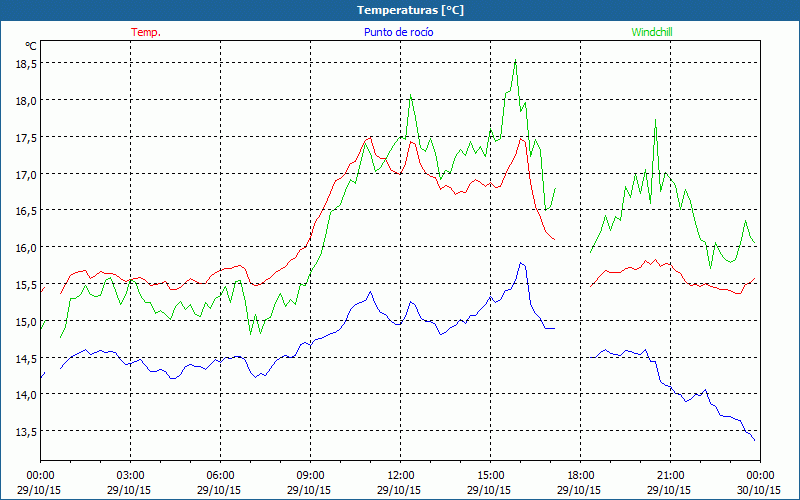Click the 18,5 y-axis value

pos(26,63)
